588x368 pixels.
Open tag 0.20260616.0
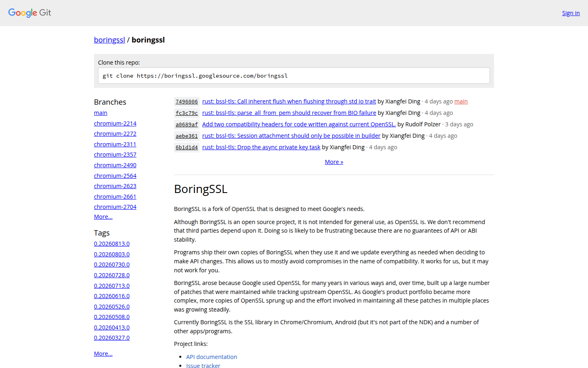click(112, 296)
